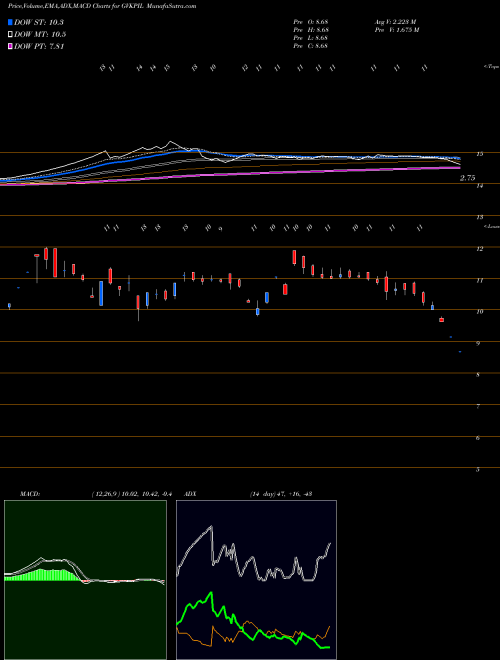The height and width of the screenshot is (660, 500).
Task: Click the price axis label 12
Action: tap(479, 249)
